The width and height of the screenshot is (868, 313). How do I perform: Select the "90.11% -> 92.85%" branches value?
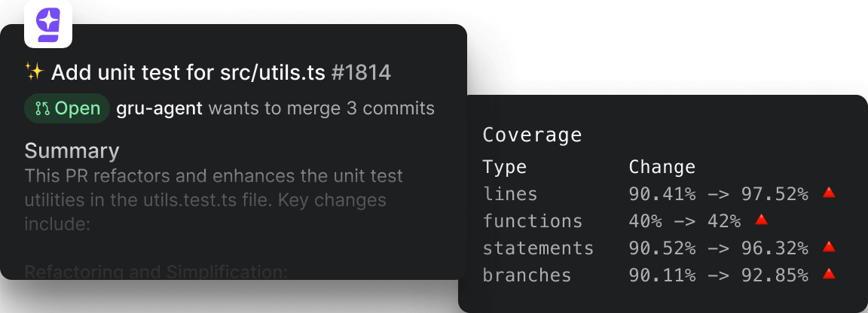coord(718,275)
